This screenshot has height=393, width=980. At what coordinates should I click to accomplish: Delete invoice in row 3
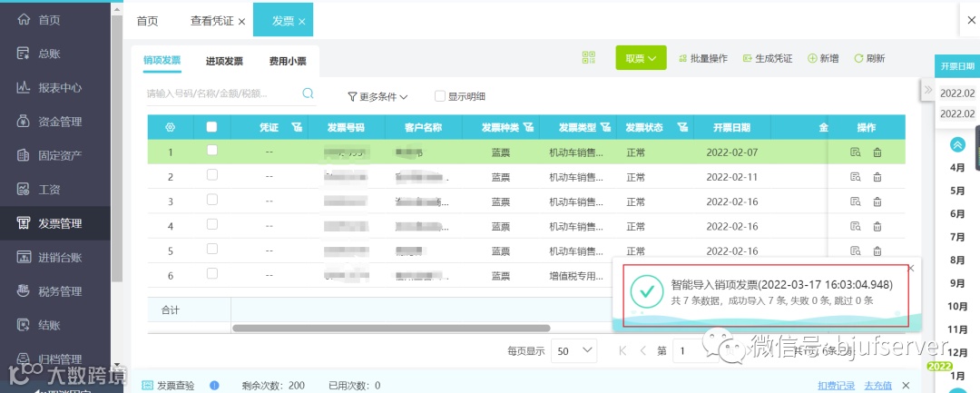click(x=877, y=201)
